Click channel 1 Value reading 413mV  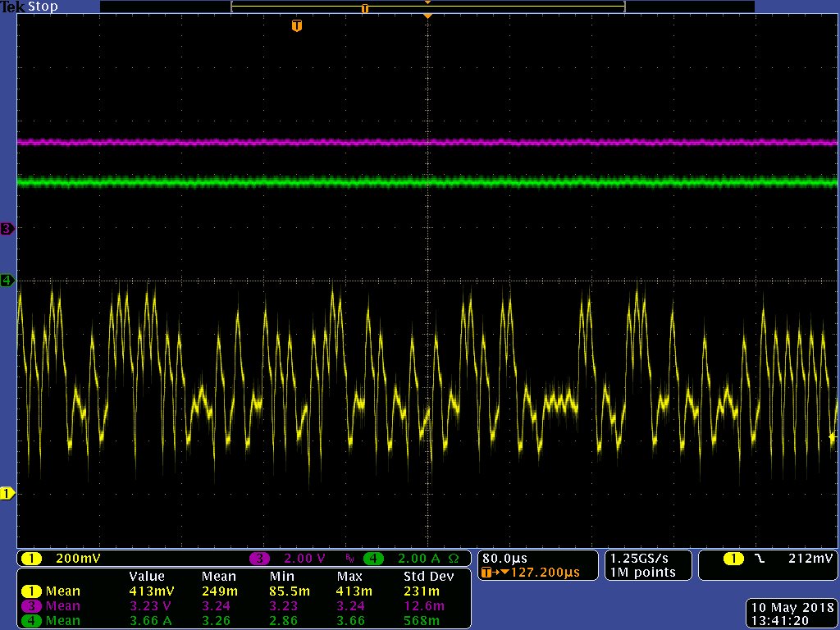pos(152,591)
